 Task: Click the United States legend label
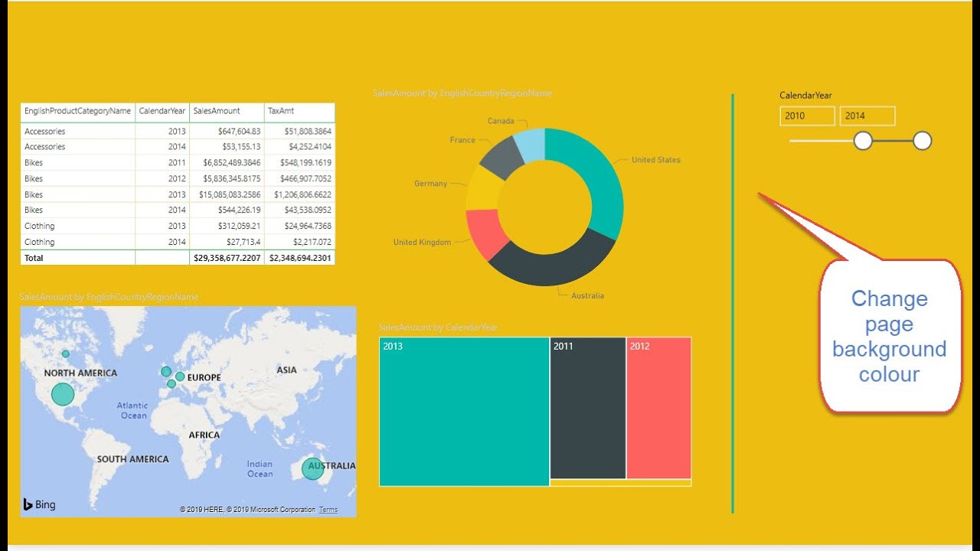click(655, 160)
